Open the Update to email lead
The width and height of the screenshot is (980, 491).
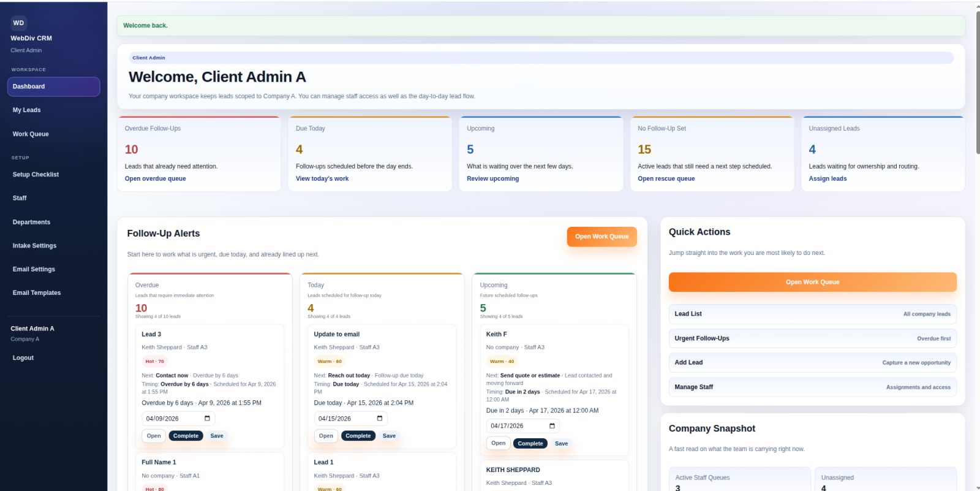click(326, 436)
